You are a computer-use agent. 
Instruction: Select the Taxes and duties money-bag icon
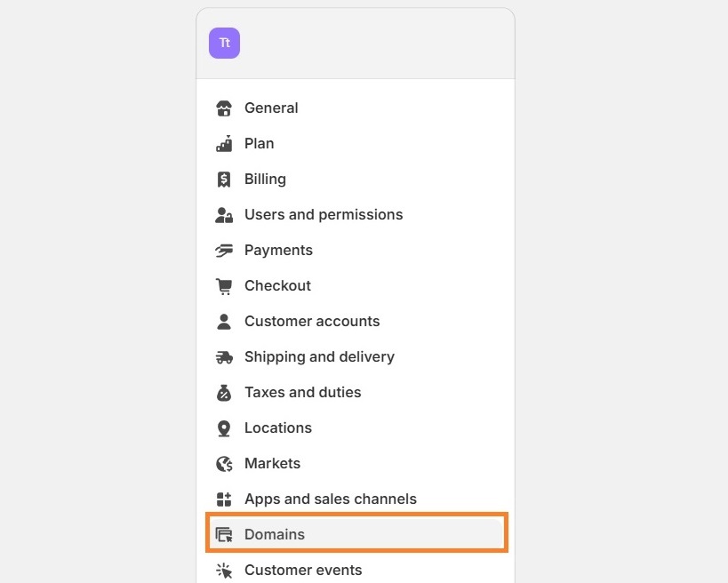(x=224, y=392)
